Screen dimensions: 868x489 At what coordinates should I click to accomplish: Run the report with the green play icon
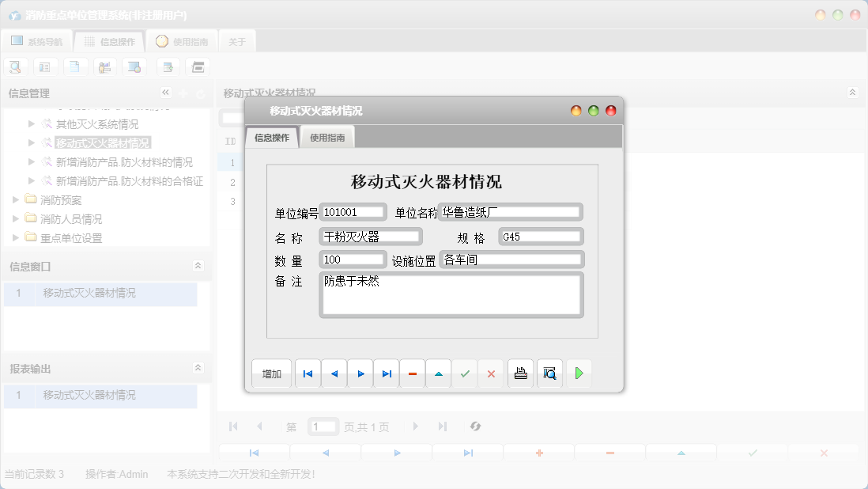coord(579,373)
